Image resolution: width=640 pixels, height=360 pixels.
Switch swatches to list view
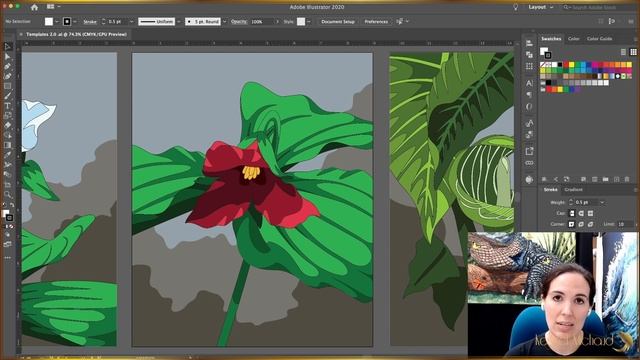623,52
